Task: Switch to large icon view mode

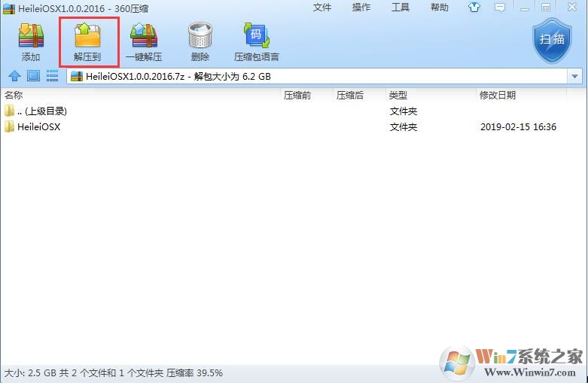Action: point(33,76)
